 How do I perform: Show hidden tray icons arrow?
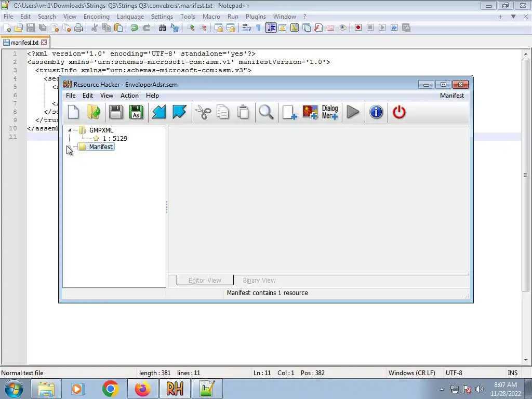pos(442,389)
